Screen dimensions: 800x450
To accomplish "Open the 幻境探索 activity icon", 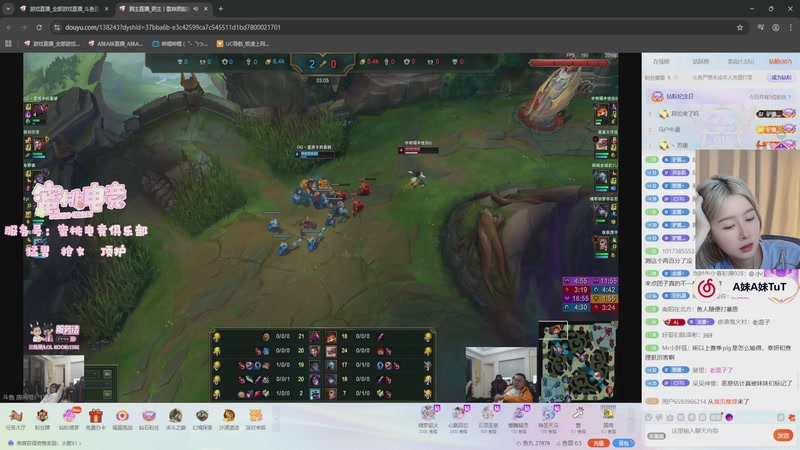I will click(202, 420).
